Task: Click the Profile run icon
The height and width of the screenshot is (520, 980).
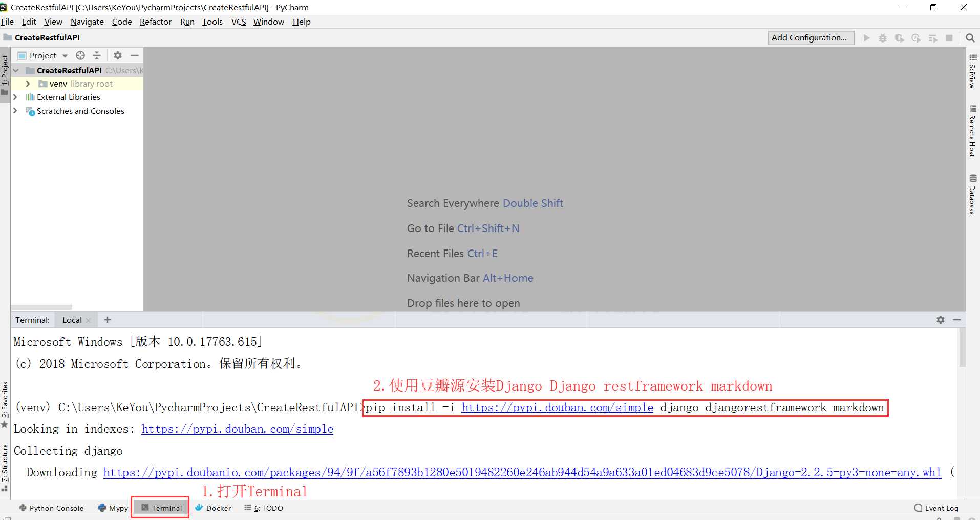Action: 916,38
